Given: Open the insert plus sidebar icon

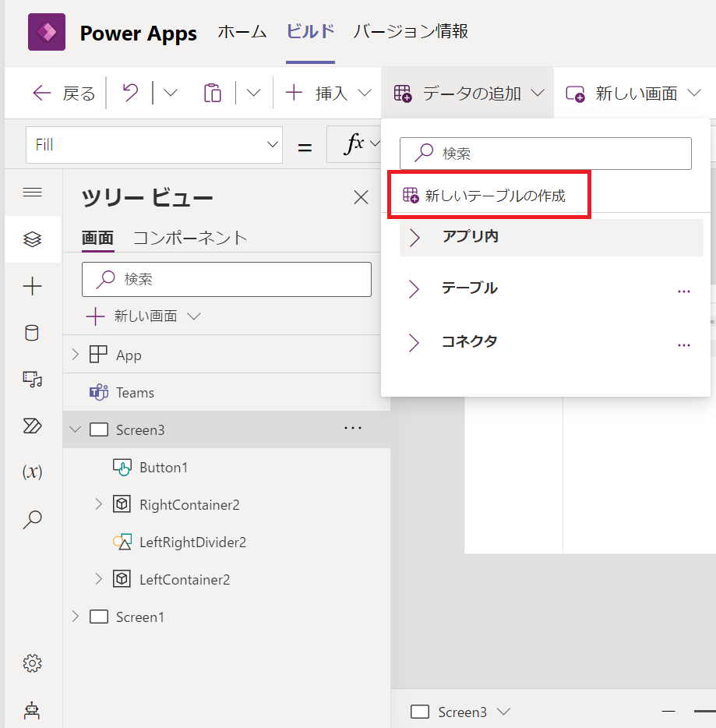Looking at the screenshot, I should click(x=33, y=286).
